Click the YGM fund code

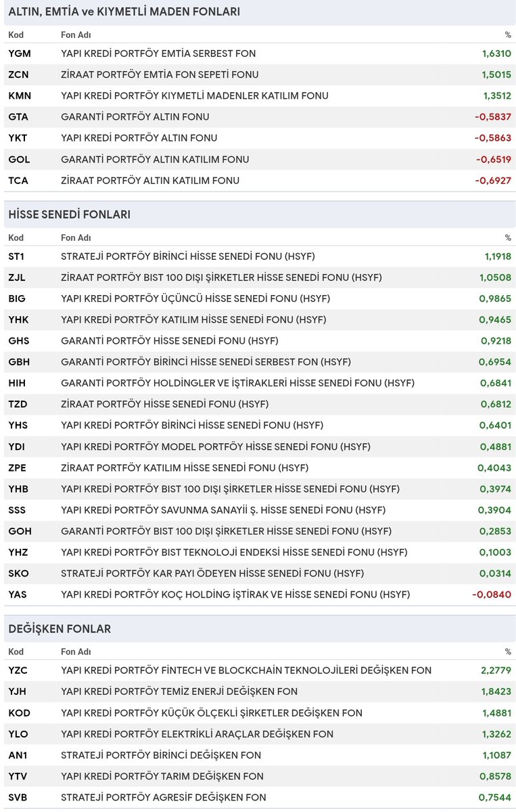tap(20, 53)
